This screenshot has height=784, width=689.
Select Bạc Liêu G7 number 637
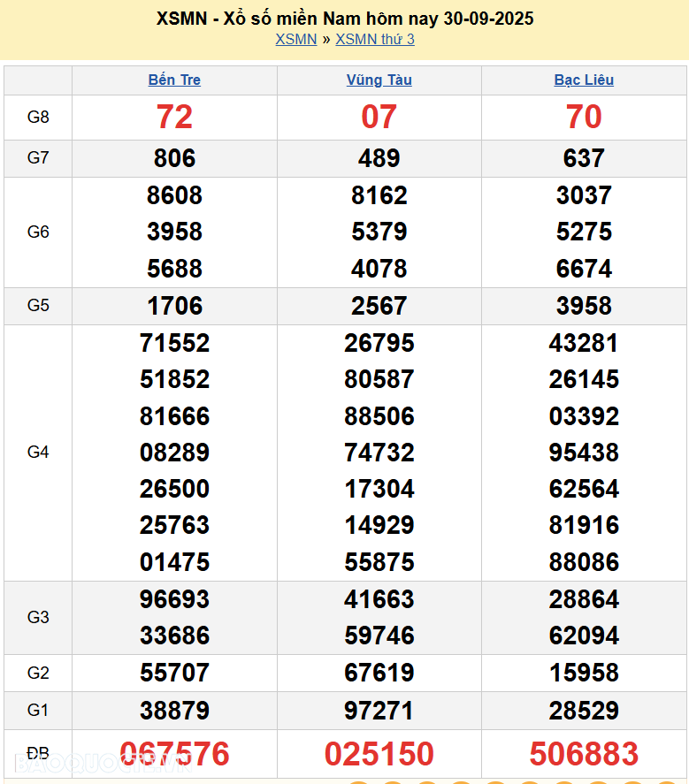(584, 158)
